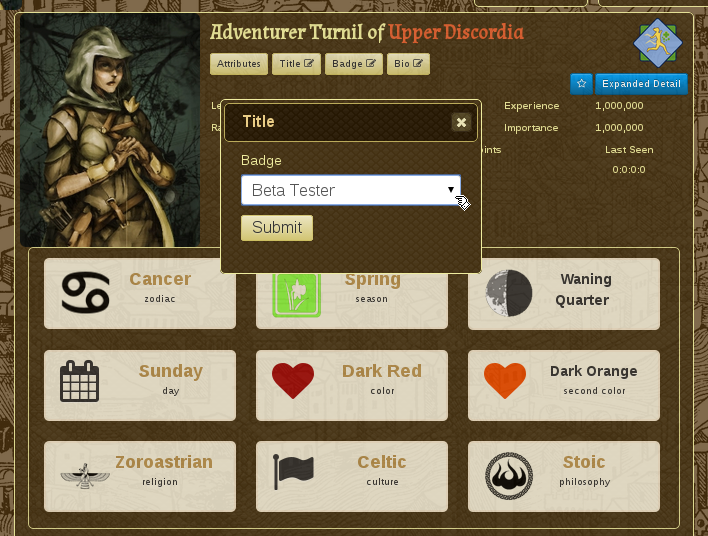Viewport: 708px width, 536px height.
Task: Click the Stoic philosophy flame icon
Action: point(509,476)
